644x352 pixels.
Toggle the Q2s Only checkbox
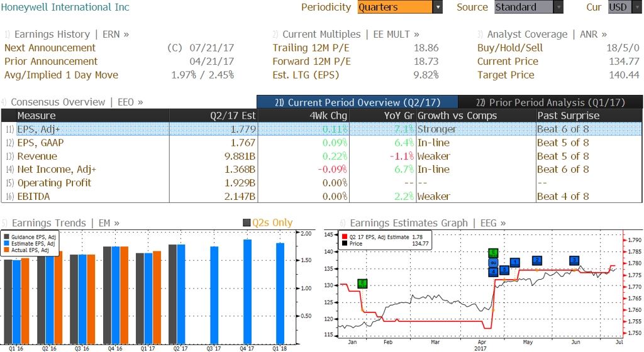247,223
